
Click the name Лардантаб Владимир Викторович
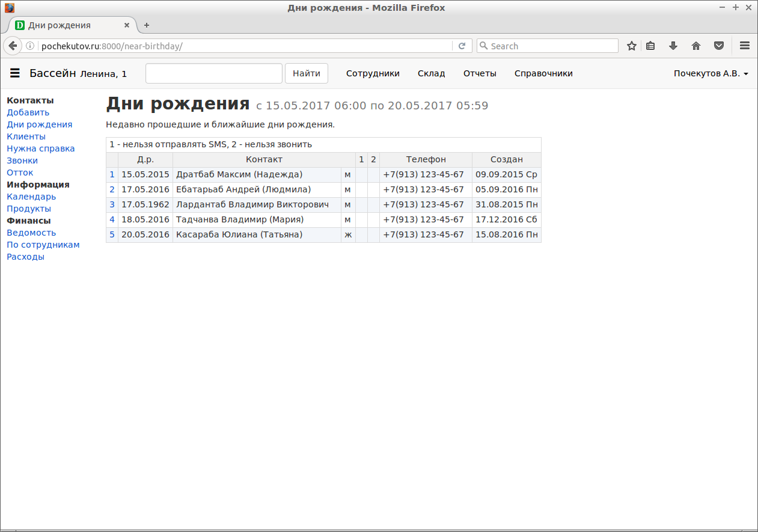pos(252,204)
